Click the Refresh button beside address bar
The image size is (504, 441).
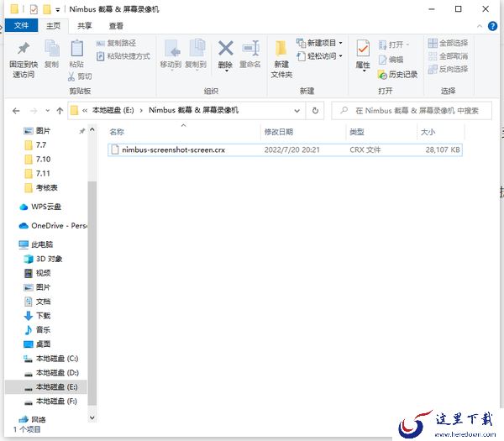[315, 111]
